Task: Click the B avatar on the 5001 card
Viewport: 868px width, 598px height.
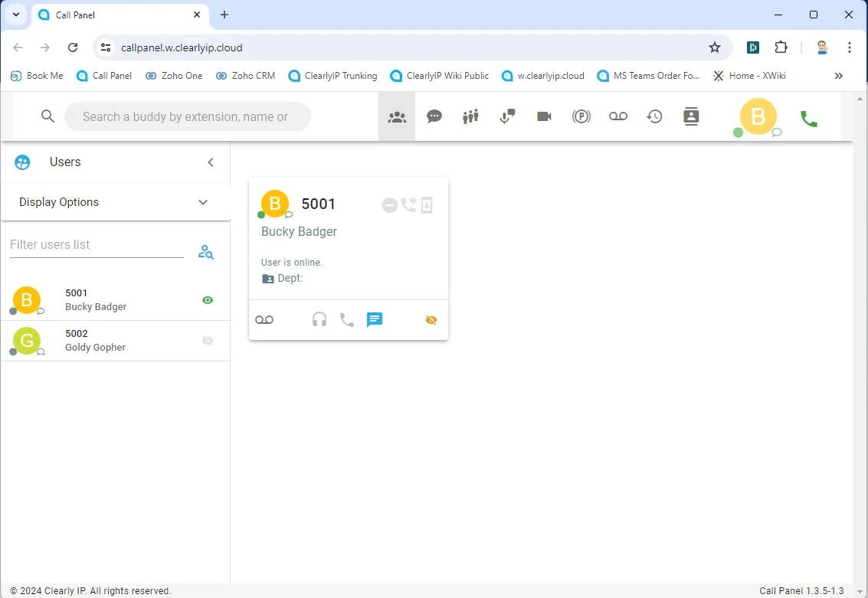Action: pyautogui.click(x=275, y=204)
